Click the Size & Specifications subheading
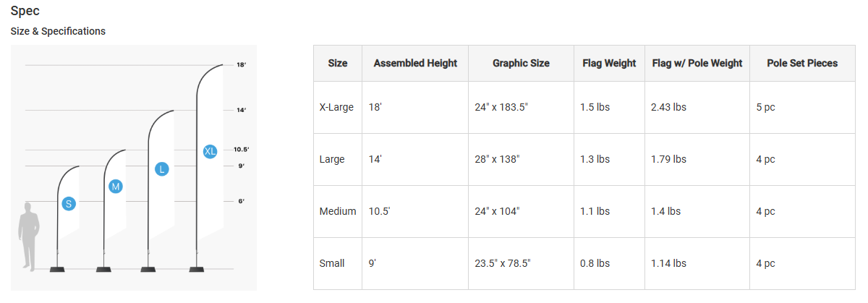This screenshot has width=868, height=303. click(58, 31)
